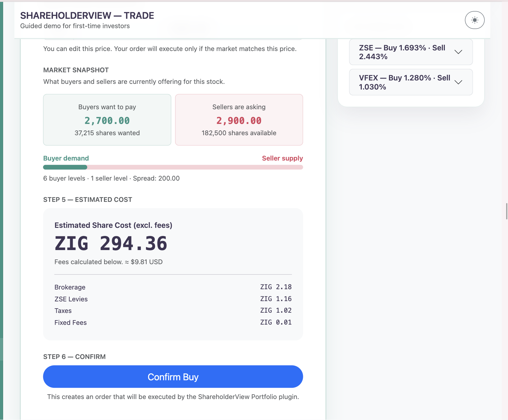Click the buyer demand progress bar
The width and height of the screenshot is (508, 420).
(x=173, y=167)
